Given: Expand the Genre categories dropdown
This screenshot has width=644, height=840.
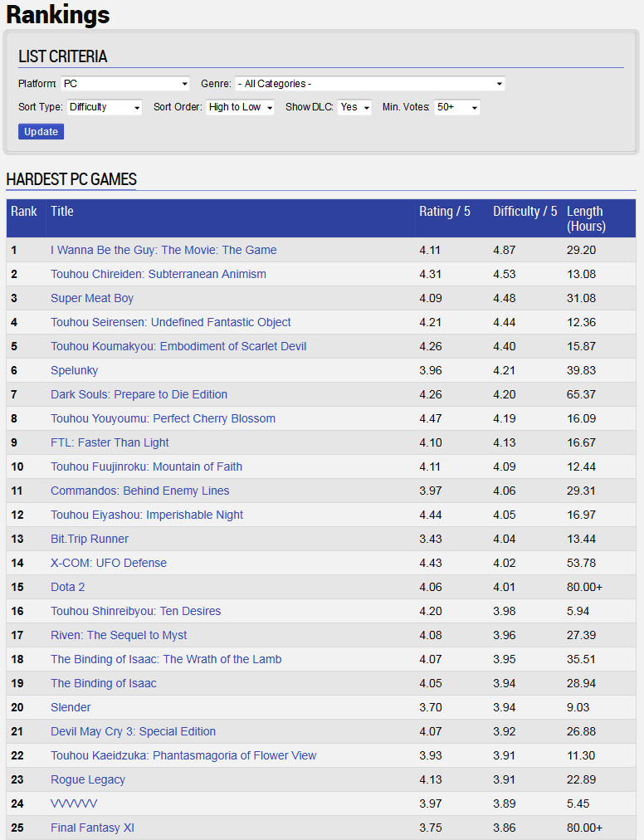Looking at the screenshot, I should pyautogui.click(x=369, y=84).
